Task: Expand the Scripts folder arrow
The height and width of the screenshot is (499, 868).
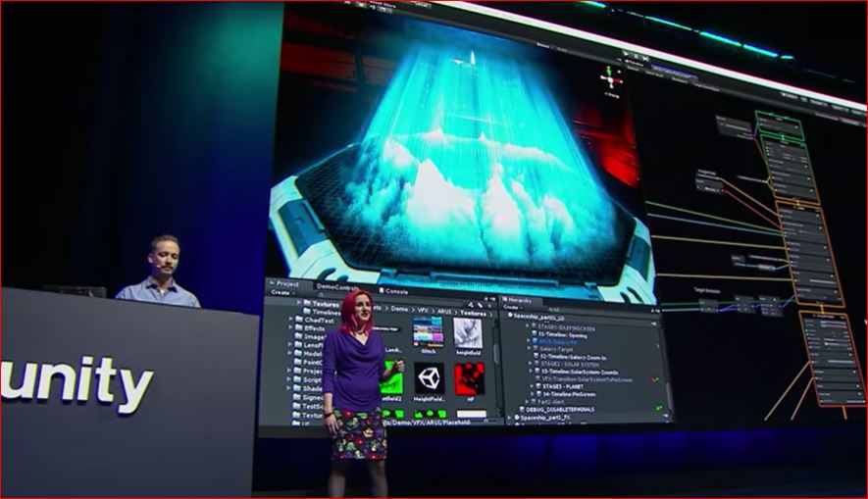Action: pyautogui.click(x=290, y=379)
